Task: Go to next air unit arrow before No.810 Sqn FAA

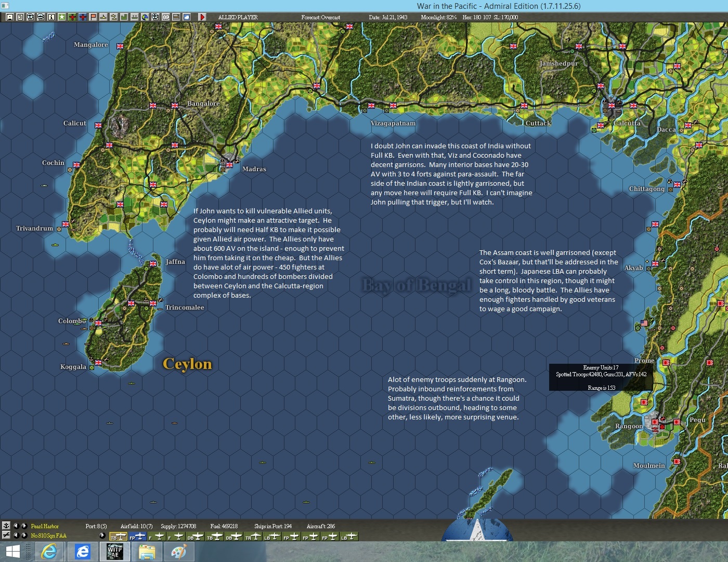Action: (24, 535)
